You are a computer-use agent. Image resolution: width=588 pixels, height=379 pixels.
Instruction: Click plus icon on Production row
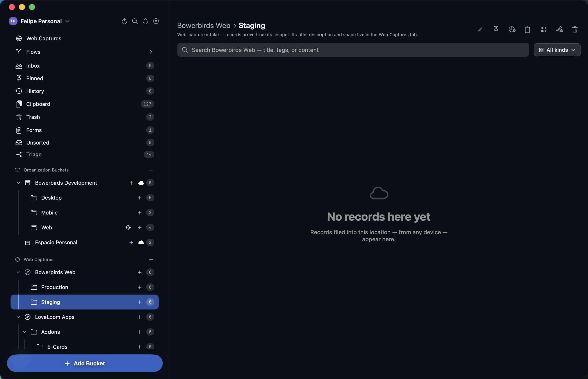click(x=139, y=287)
